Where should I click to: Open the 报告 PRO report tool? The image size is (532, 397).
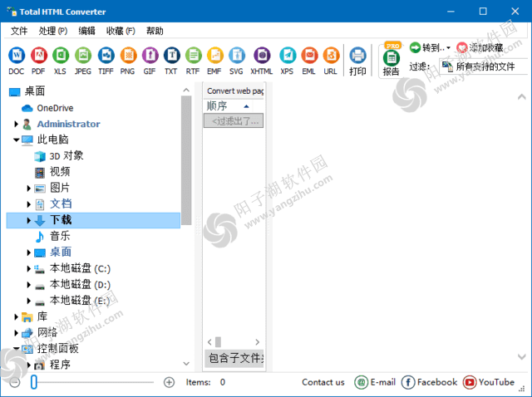tap(392, 60)
